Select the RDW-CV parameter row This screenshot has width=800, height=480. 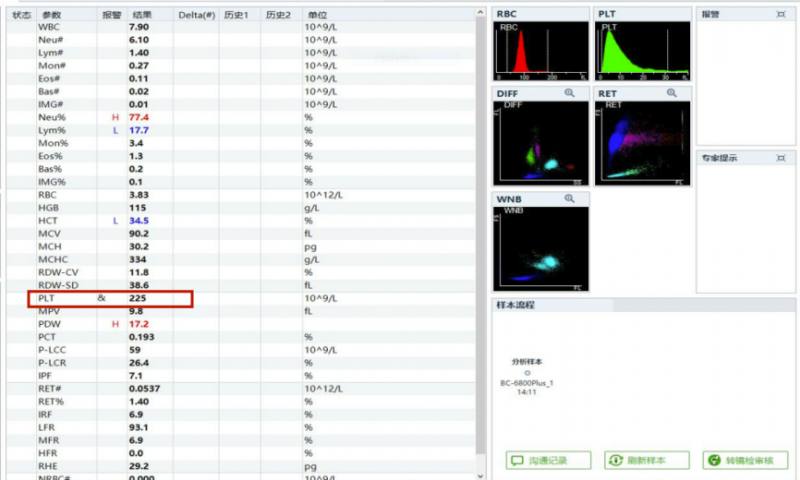pyautogui.click(x=241, y=272)
